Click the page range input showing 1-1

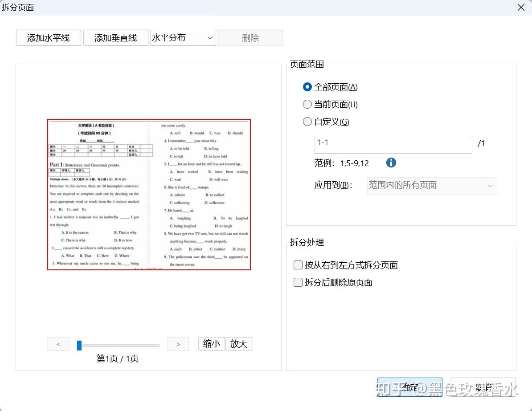392,144
